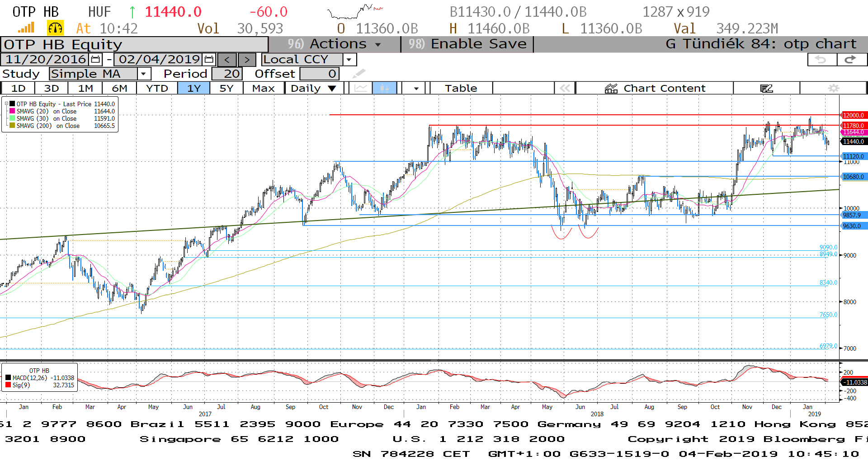Click the 11440.0 last price label
The width and height of the screenshot is (868, 470).
pyautogui.click(x=854, y=141)
